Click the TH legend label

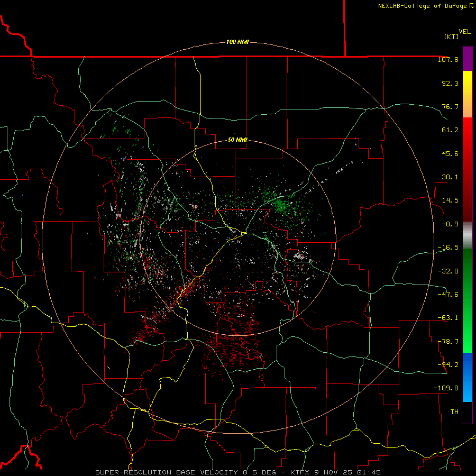454,411
